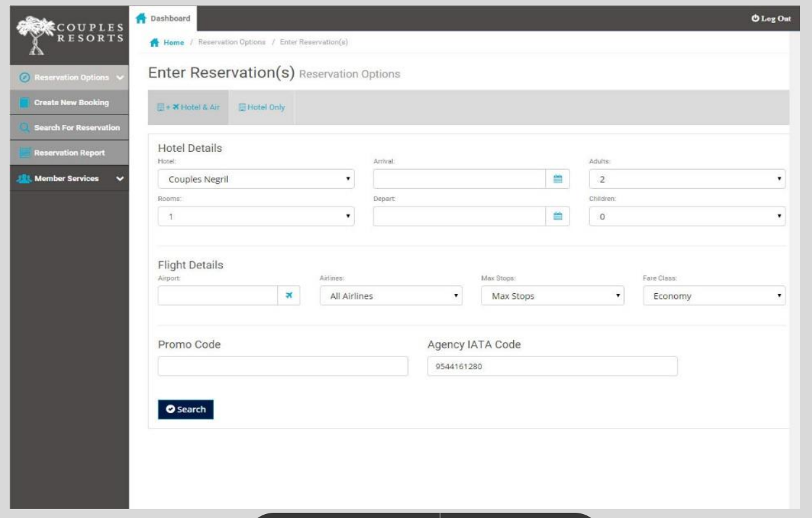This screenshot has height=518, width=812.
Task: Expand the Member Services sidebar chevron
Action: coord(120,178)
